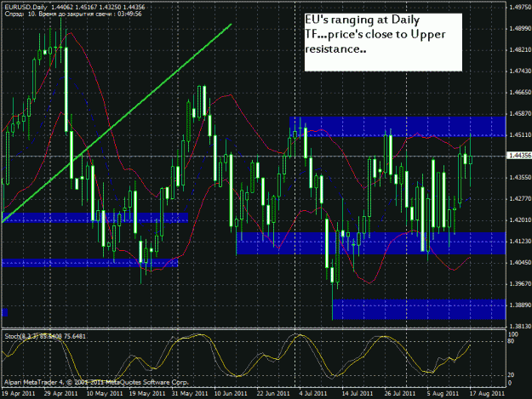Viewport: 532px width, 399px height.
Task: Click the 10 Jun 2011 date label
Action: point(231,393)
